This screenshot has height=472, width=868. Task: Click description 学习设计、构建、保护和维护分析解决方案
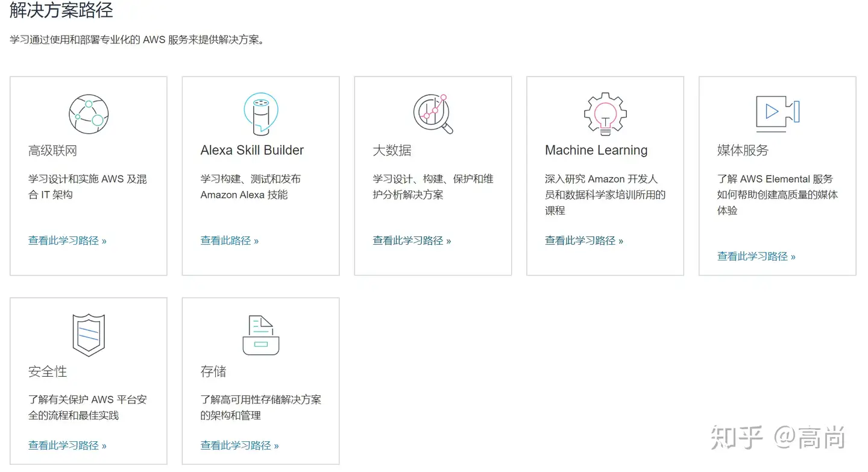pyautogui.click(x=433, y=187)
